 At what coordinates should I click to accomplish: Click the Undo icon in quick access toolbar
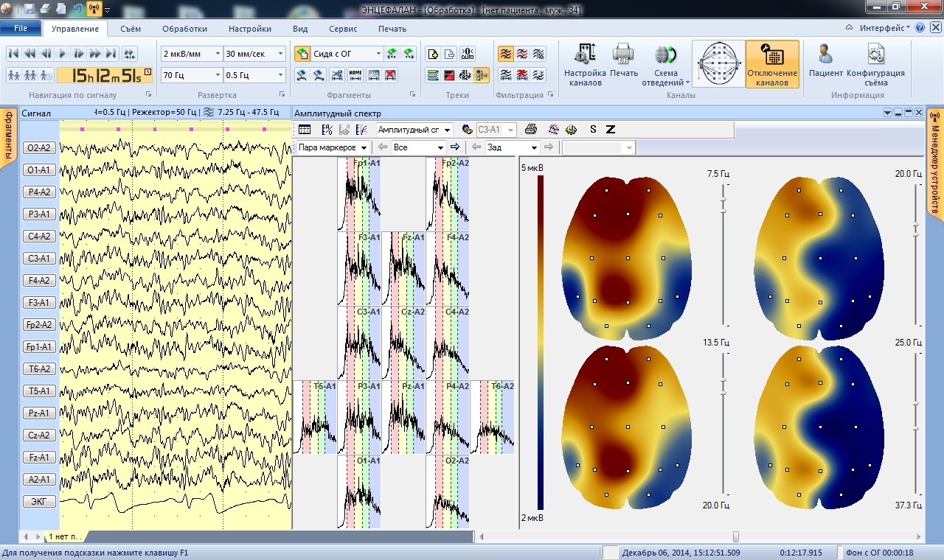click(77, 9)
